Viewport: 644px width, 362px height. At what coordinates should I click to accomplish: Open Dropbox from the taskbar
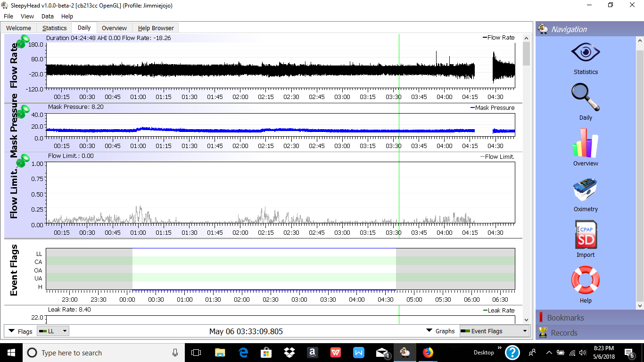(x=289, y=353)
